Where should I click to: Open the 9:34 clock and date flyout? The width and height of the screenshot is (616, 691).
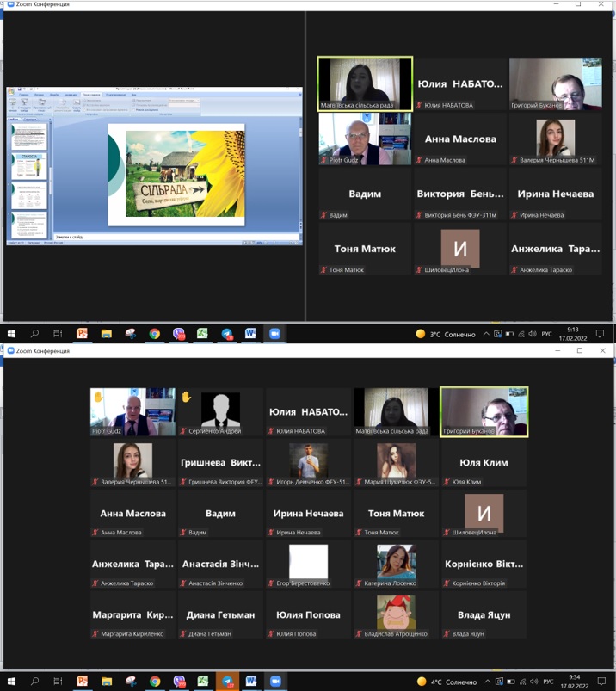coord(573,682)
